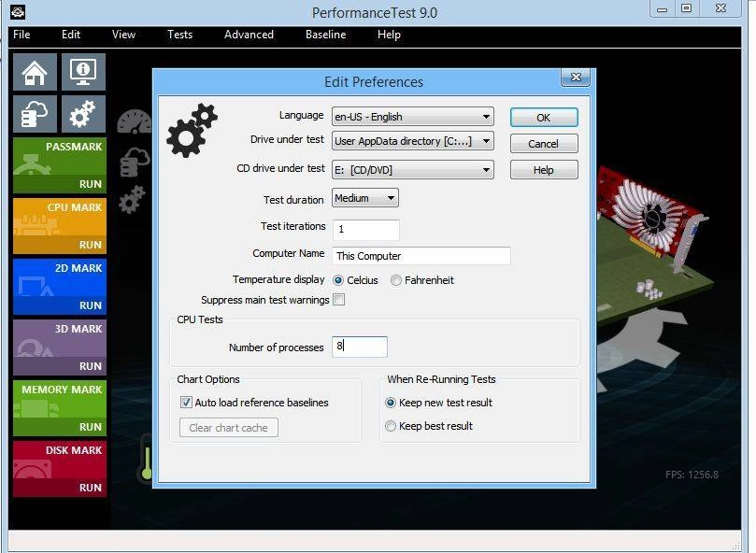Open the Help menu
Screen dimensions: 756x553
click(389, 35)
